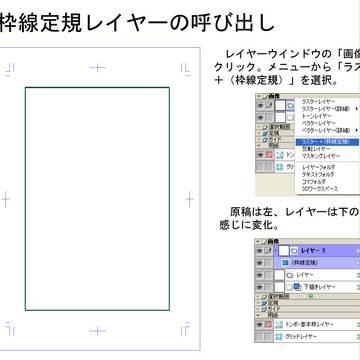Select thumbnail of レイヤー row
This screenshot has width=360, height=360.
click(280, 275)
